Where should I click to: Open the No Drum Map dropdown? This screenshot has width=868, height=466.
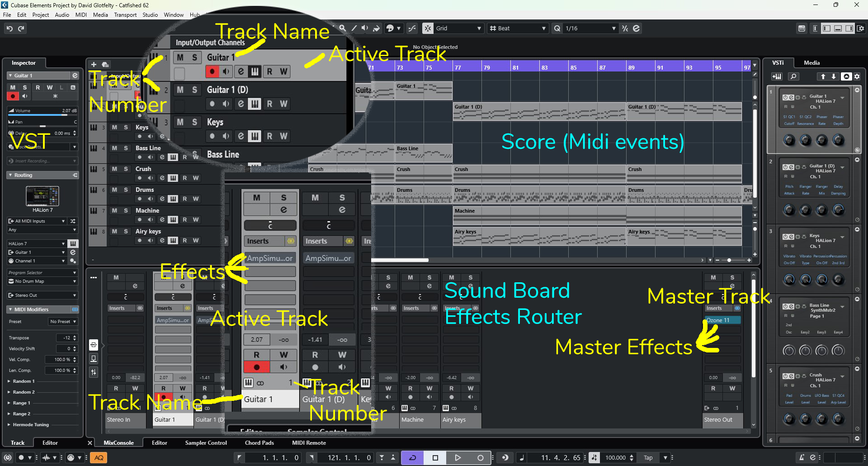(42, 281)
